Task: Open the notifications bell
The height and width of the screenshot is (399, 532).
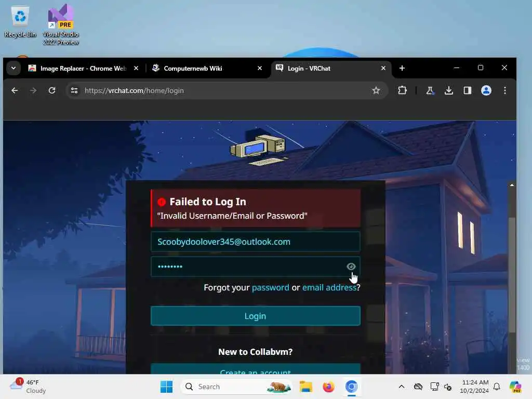Action: click(497, 387)
